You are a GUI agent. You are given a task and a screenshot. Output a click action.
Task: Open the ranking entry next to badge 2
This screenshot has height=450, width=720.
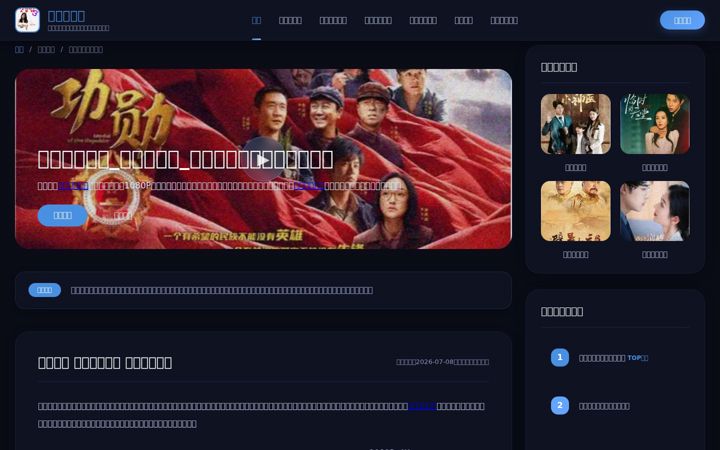tap(604, 406)
